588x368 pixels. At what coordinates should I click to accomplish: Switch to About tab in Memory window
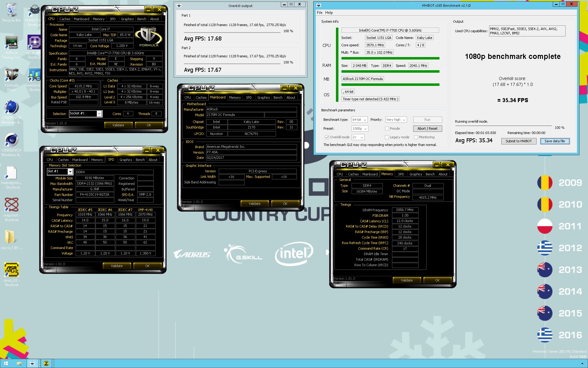(443, 174)
